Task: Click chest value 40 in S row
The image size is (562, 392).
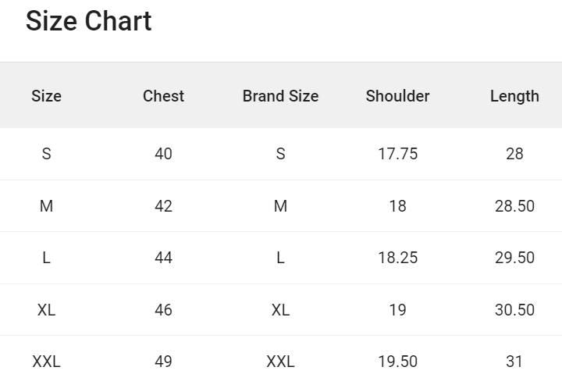Action: point(163,154)
